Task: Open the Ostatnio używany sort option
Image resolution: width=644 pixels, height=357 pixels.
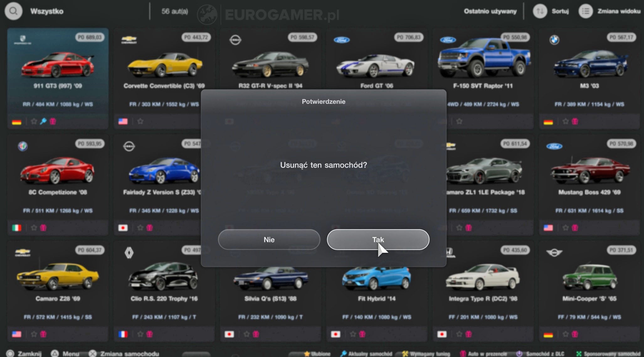Action: click(x=490, y=11)
